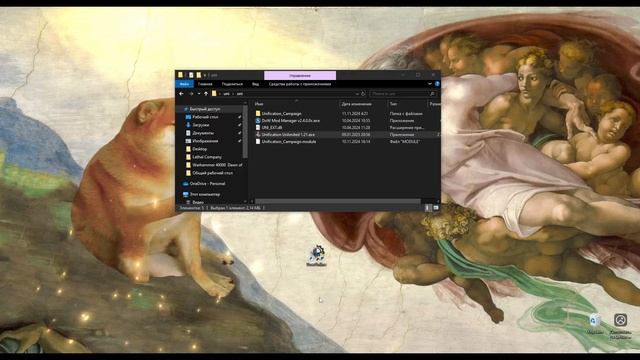This screenshot has width=640, height=360.
Task: Select the UNI_EXT.dll file
Action: click(272, 128)
